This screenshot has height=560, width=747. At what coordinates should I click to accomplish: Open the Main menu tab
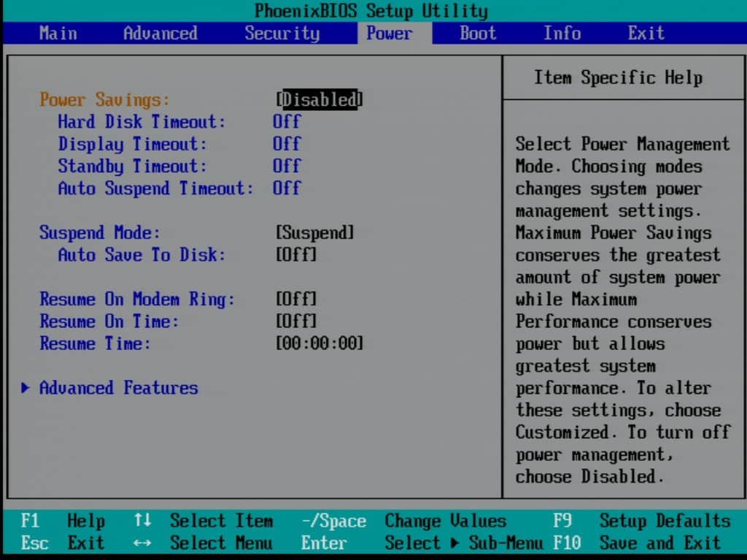[x=58, y=34]
